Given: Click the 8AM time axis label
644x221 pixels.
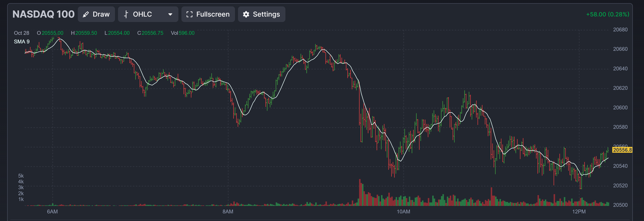Looking at the screenshot, I should click(x=228, y=212).
